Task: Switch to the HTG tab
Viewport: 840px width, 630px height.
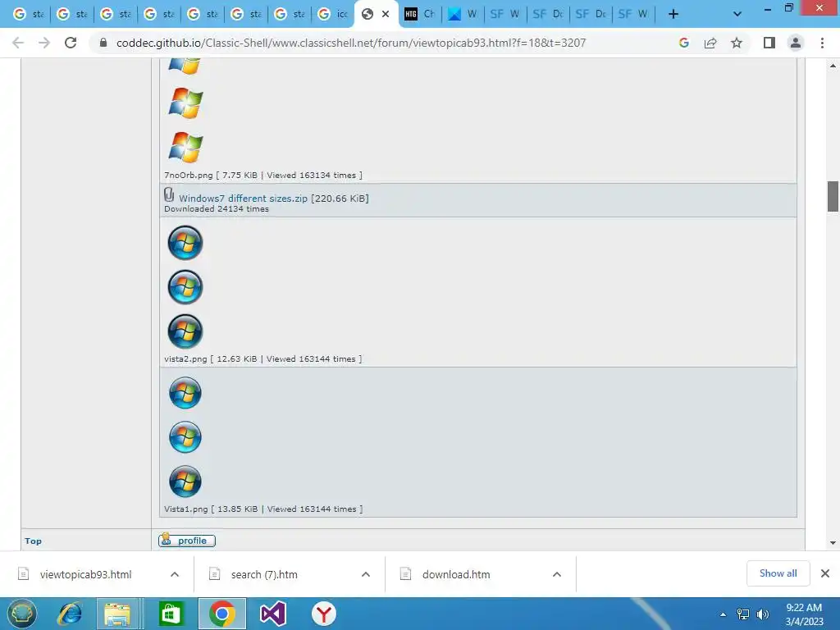Action: pos(420,14)
